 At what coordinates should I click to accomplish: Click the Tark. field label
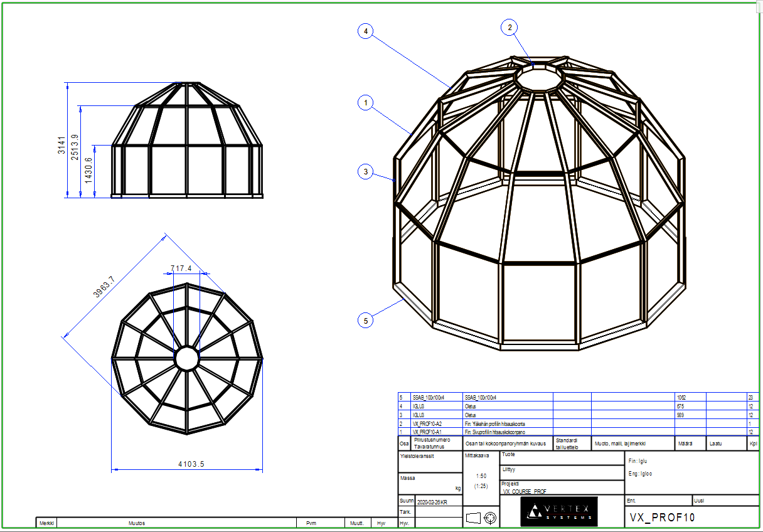coord(405,512)
